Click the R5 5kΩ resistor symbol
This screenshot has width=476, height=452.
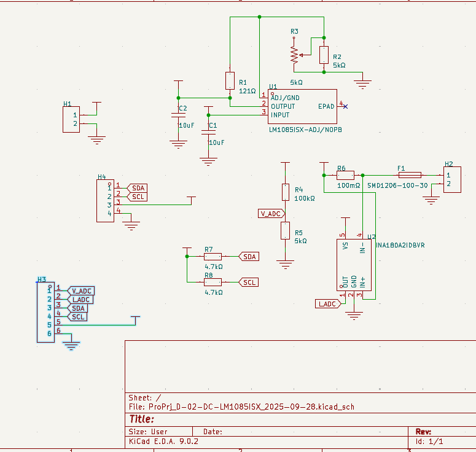[285, 231]
